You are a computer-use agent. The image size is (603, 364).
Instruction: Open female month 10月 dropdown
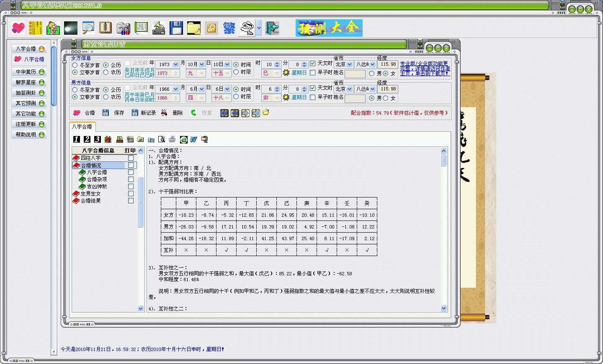coord(202,64)
